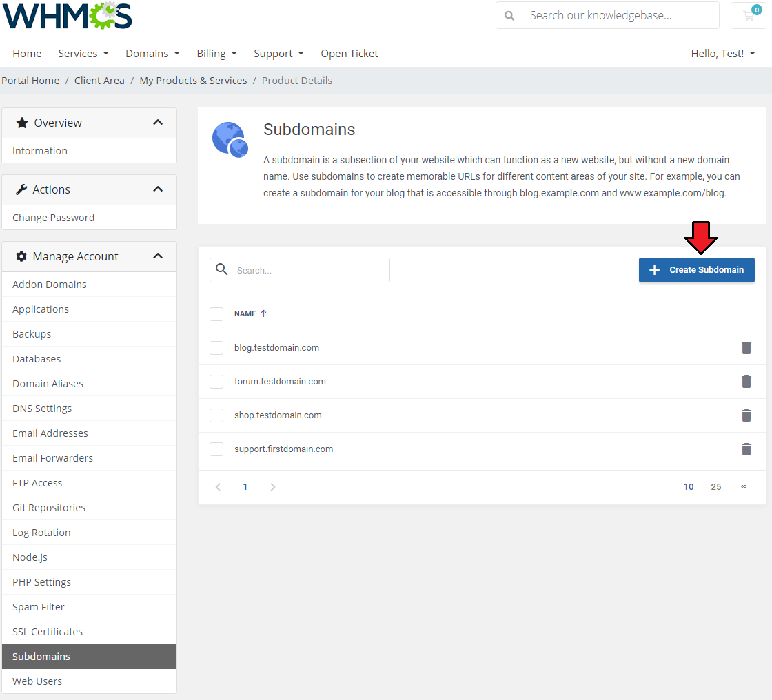Open Spam Filter in sidebar
This screenshot has width=772, height=700.
coord(89,607)
